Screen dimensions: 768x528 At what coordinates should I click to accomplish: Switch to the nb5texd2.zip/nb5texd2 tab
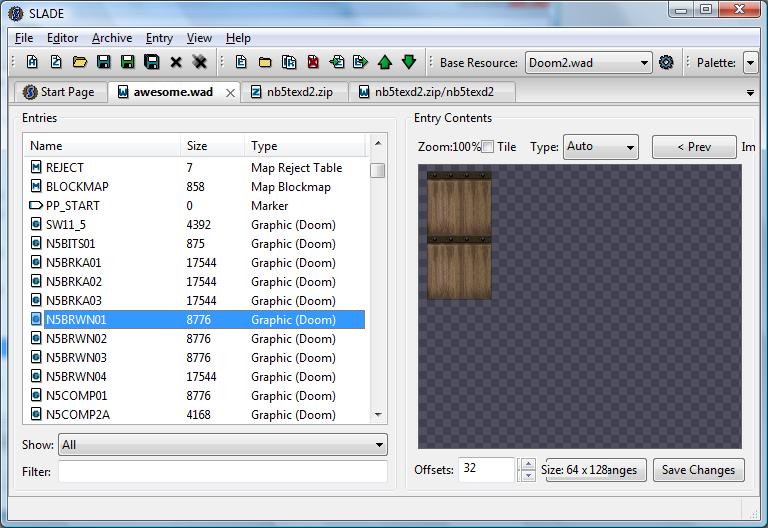pos(431,92)
